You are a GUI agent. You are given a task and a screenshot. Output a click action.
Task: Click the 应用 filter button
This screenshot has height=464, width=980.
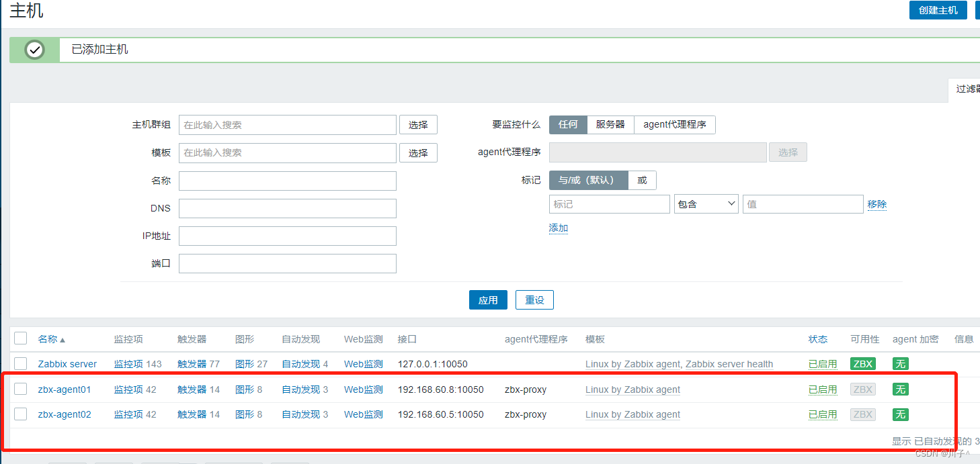[488, 300]
